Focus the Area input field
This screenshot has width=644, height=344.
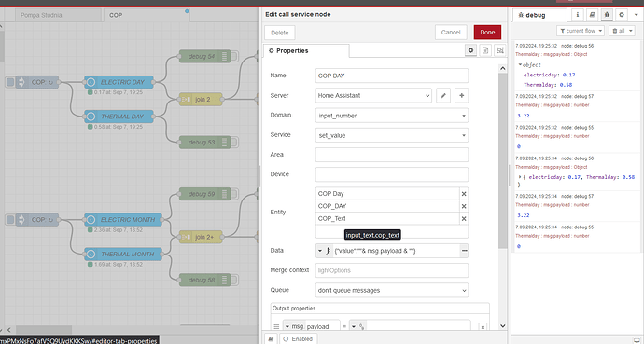(x=392, y=155)
